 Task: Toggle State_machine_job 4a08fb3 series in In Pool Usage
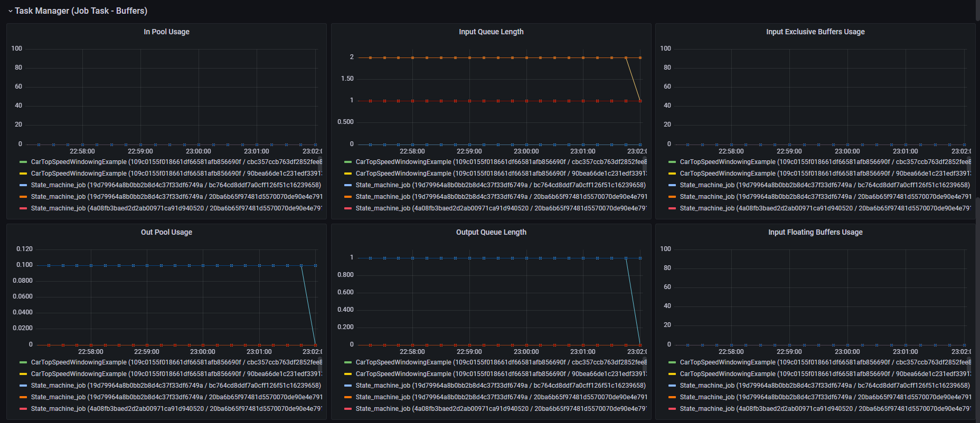click(x=176, y=208)
